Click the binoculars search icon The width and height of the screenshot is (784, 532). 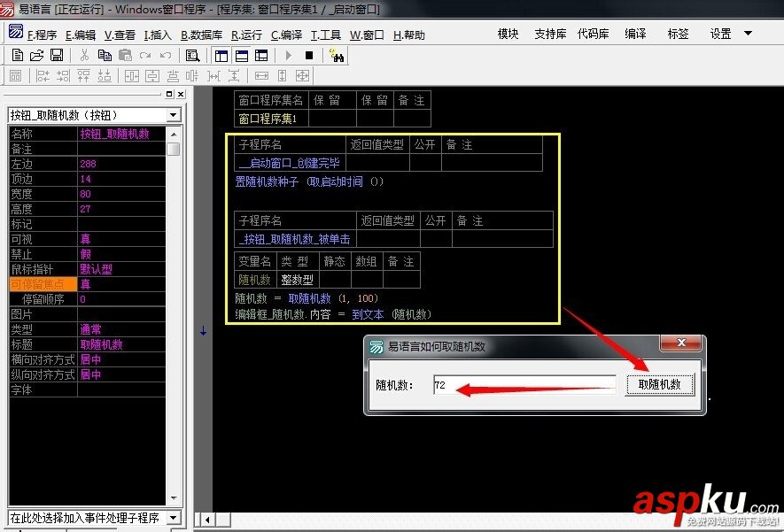click(x=337, y=56)
